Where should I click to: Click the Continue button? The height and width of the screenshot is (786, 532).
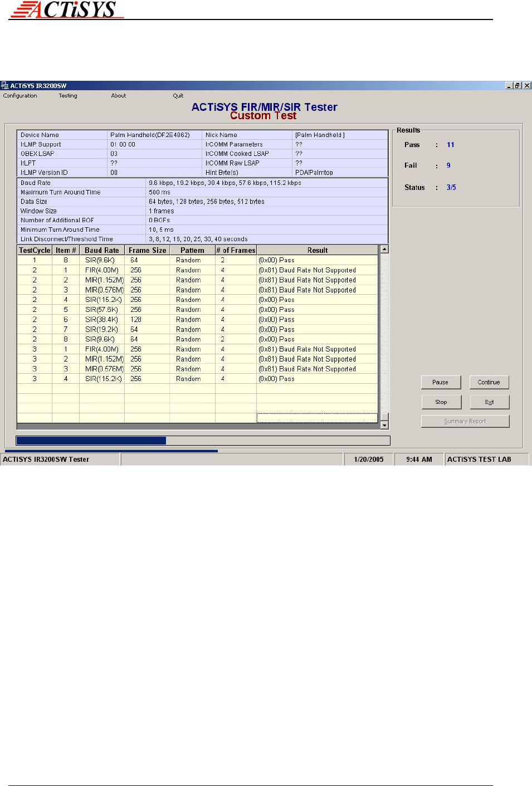pos(489,382)
